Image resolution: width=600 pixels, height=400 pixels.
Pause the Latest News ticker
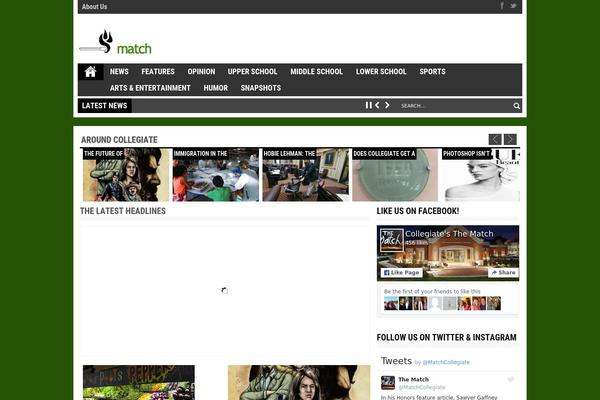point(368,105)
